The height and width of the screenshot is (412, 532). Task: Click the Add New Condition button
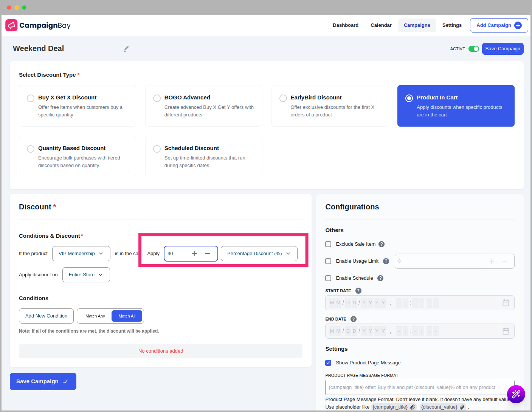click(x=46, y=316)
